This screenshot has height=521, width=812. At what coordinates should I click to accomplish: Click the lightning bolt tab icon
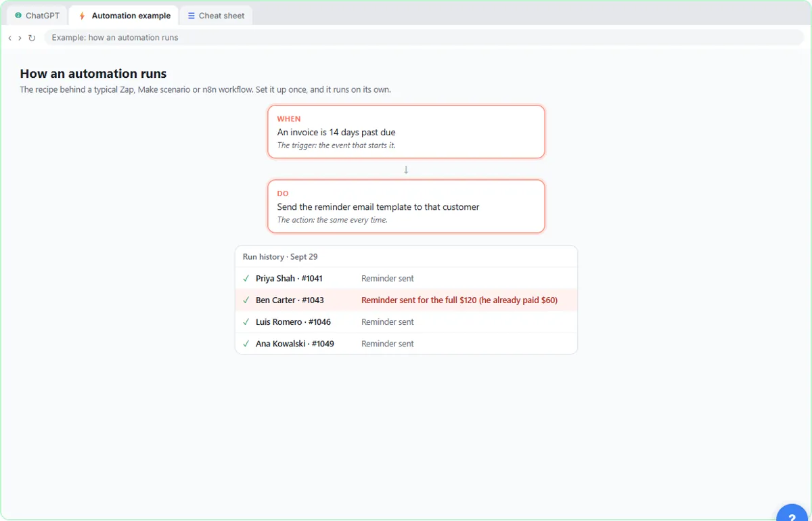click(x=83, y=16)
